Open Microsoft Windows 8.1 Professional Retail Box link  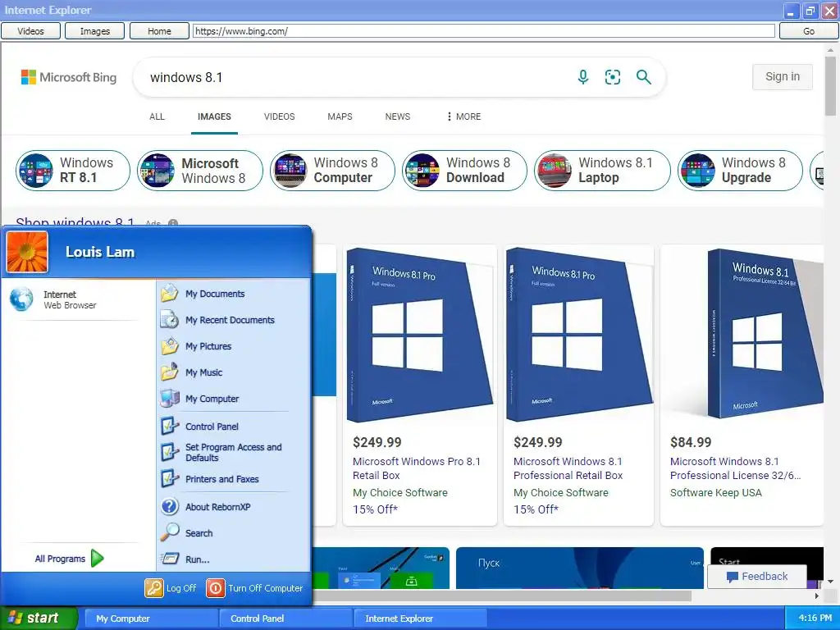point(568,468)
